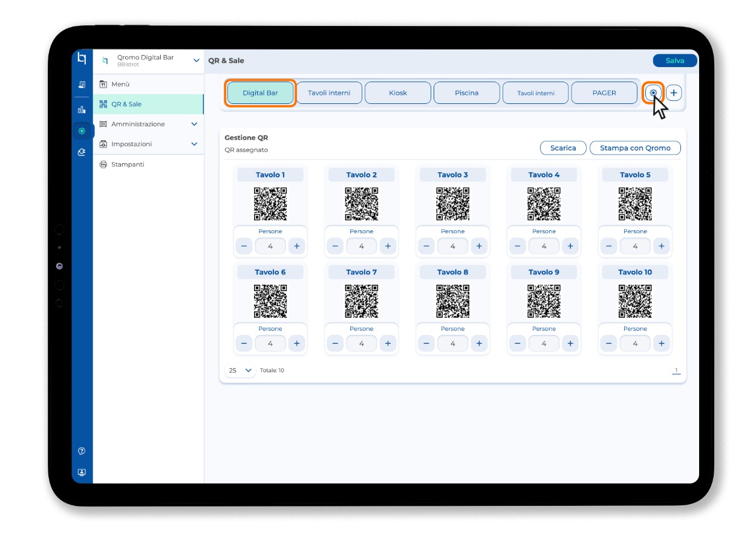756x556 pixels.
Task: Increase persons for Tavolo 8
Action: pos(479,343)
